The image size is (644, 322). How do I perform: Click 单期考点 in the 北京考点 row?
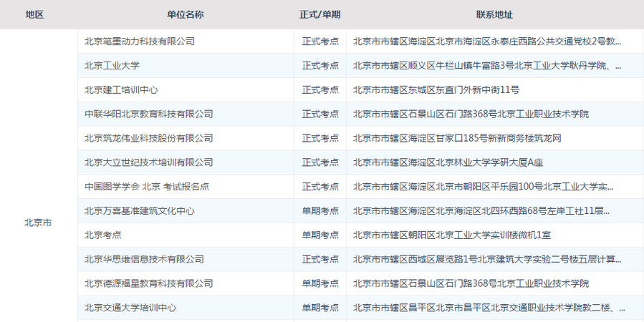[x=320, y=235]
